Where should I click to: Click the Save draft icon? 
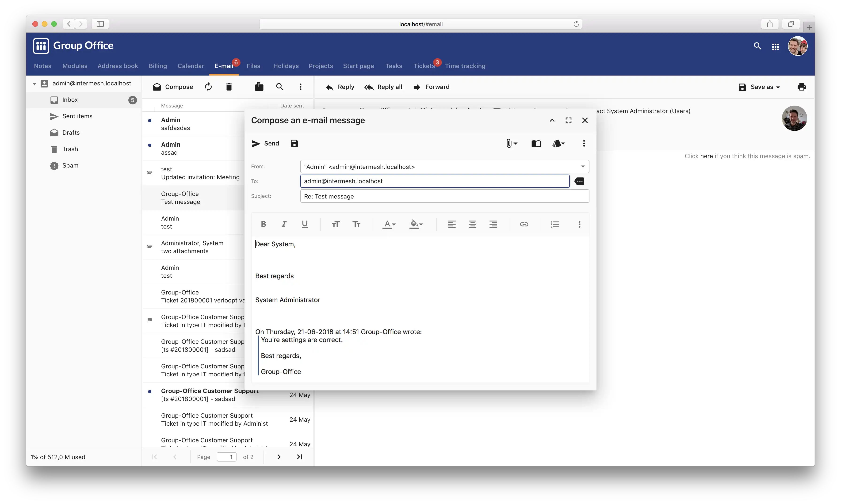[294, 143]
